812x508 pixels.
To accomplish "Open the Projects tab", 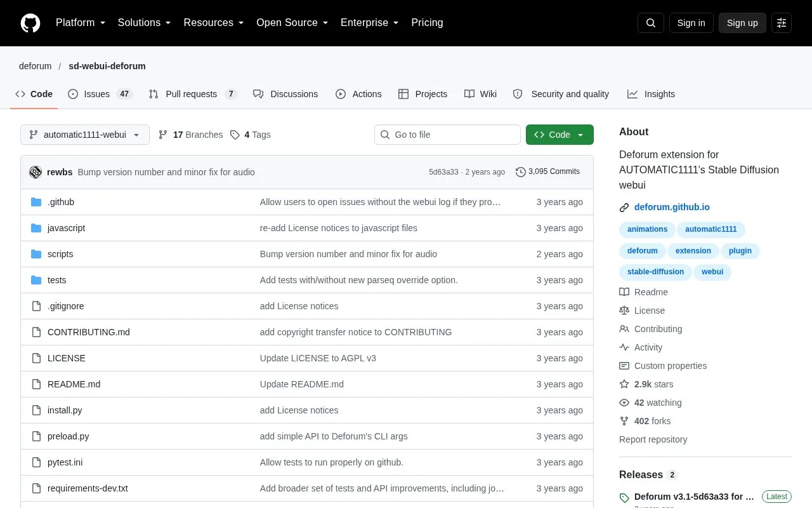I will 423,94.
